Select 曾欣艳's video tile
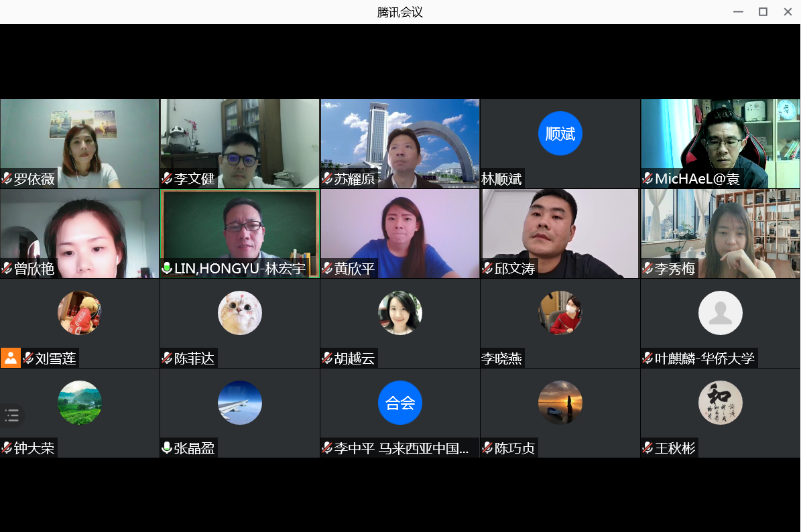The height and width of the screenshot is (532, 801). click(x=80, y=233)
